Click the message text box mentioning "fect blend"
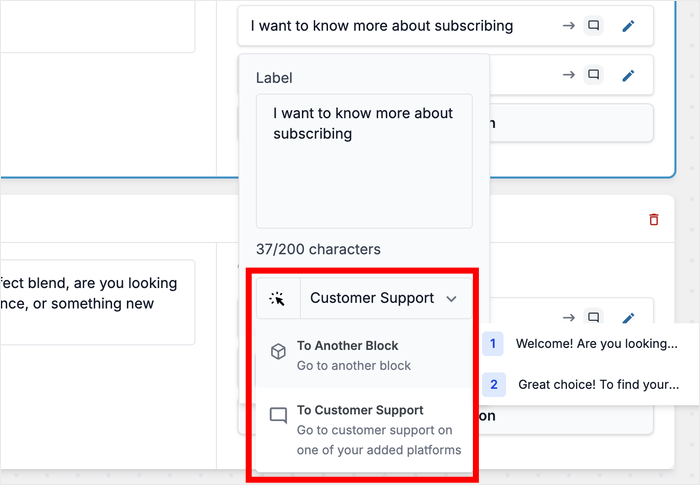This screenshot has width=700, height=485. point(95,302)
